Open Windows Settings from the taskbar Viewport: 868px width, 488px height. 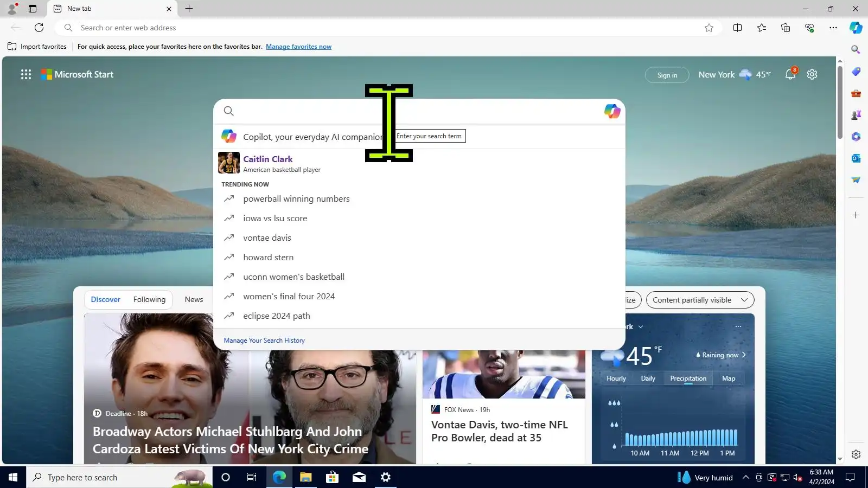point(386,477)
